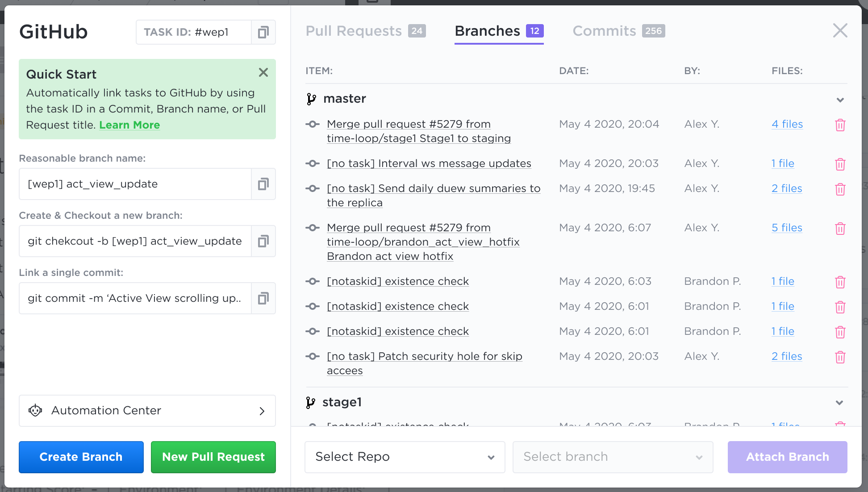Copy the task ID #wep1

263,32
